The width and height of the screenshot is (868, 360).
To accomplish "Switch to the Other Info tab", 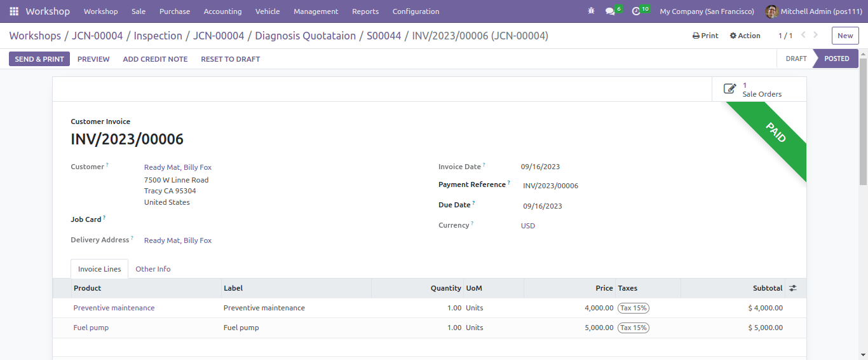I will pyautogui.click(x=153, y=269).
